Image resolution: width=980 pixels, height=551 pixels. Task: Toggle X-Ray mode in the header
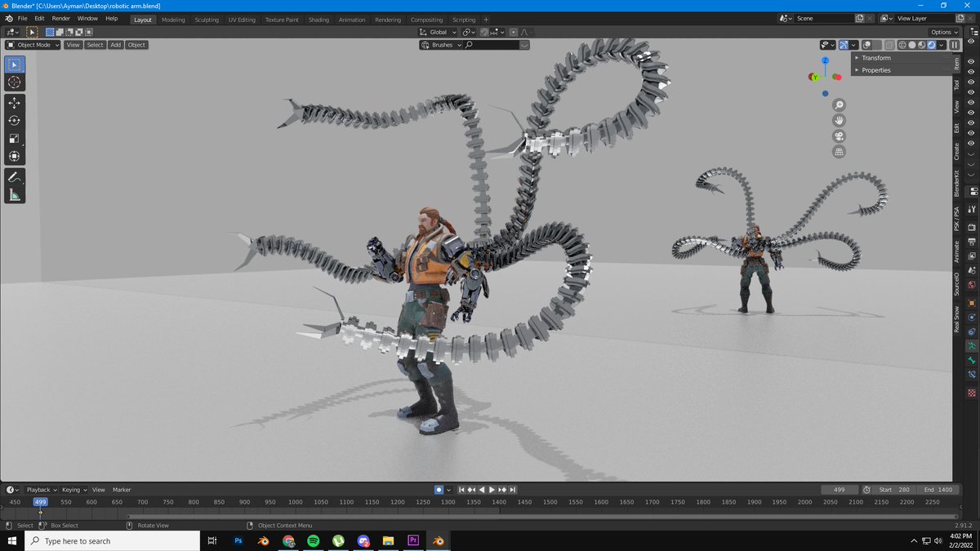pyautogui.click(x=889, y=45)
